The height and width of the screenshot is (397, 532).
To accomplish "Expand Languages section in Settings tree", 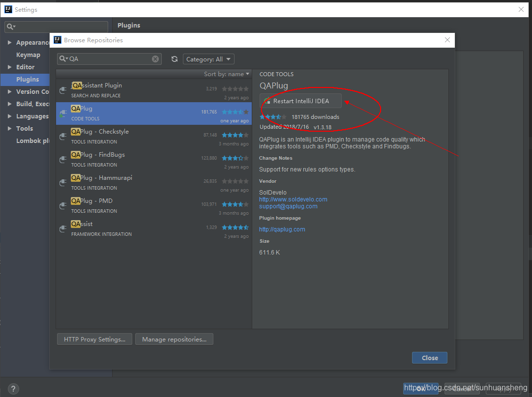I will click(9, 116).
